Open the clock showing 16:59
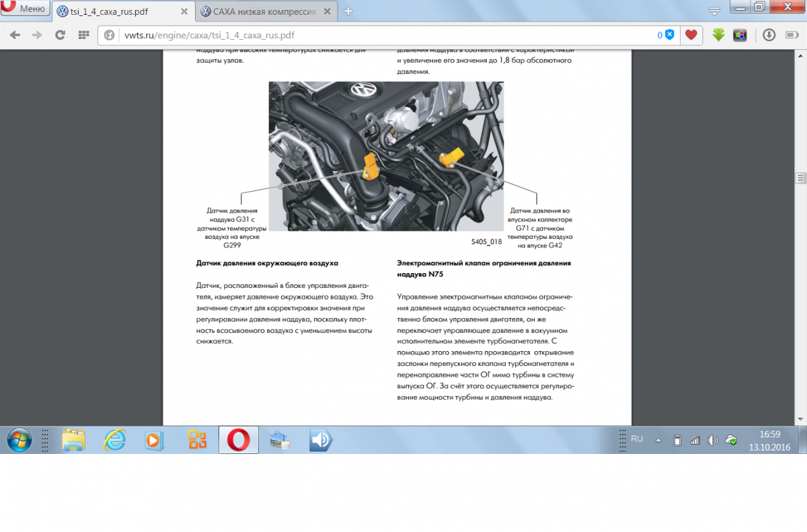This screenshot has width=807, height=532. tap(769, 440)
